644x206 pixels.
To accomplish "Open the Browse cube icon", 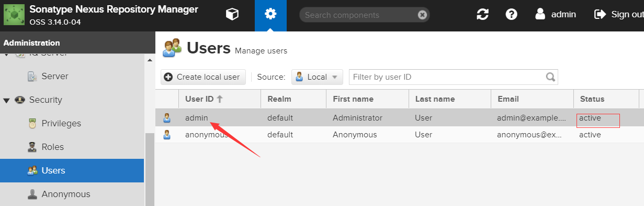I will coord(232,15).
